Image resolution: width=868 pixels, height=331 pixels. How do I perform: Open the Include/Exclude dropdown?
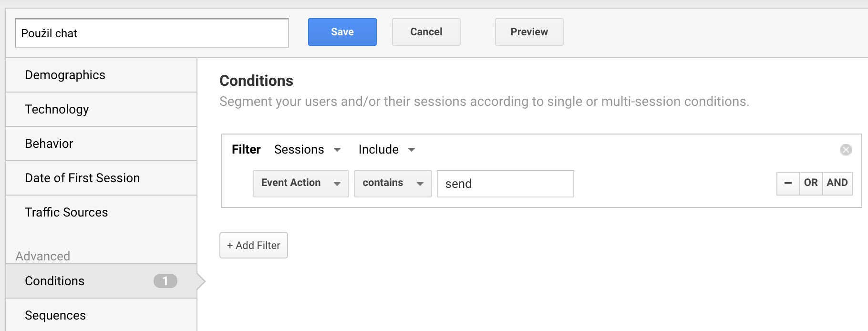click(x=386, y=150)
